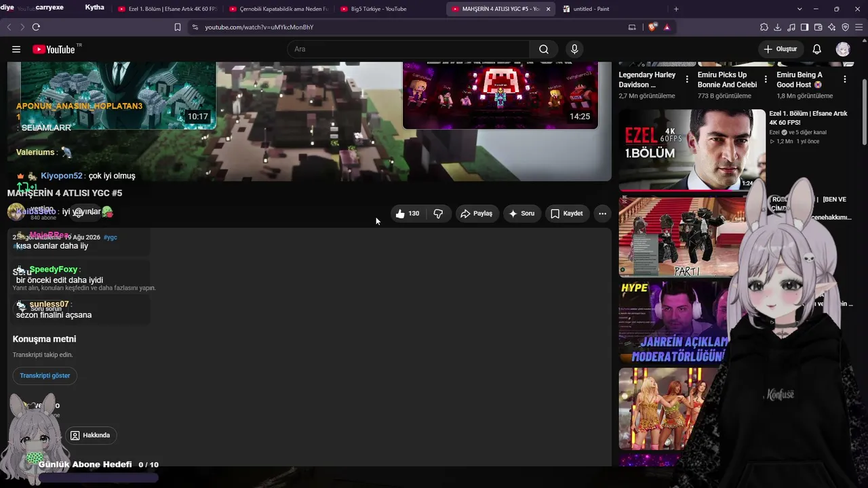Close the MAHŞERİN 4 ATLISI tab
This screenshot has width=868, height=488.
(x=548, y=9)
